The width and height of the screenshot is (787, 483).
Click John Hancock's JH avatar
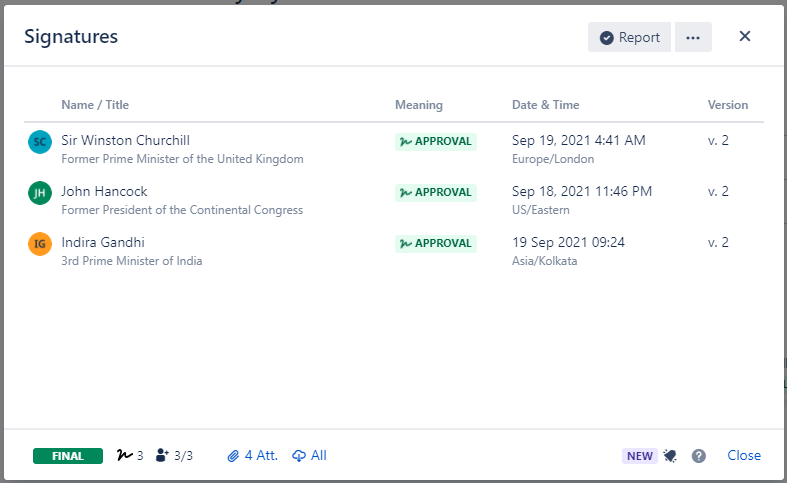point(39,193)
